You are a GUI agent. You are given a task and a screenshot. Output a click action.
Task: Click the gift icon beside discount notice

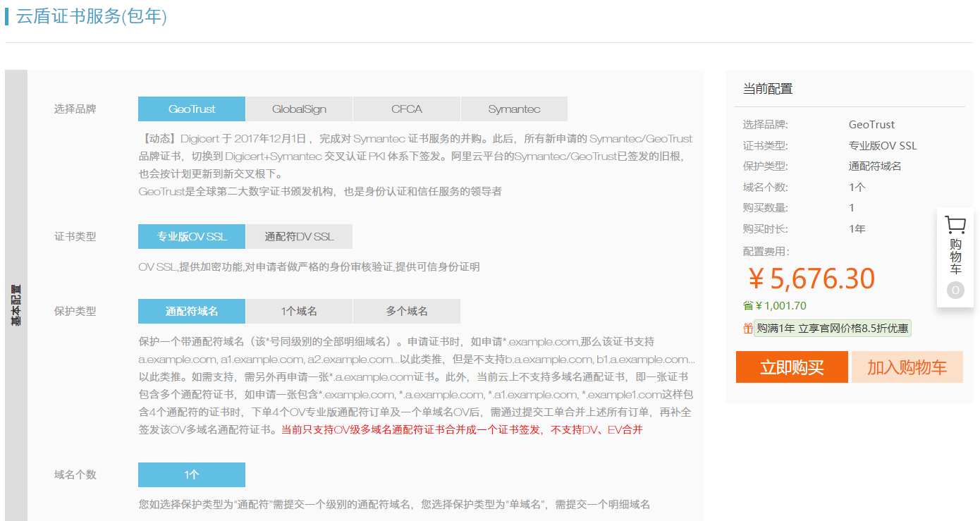coord(748,329)
